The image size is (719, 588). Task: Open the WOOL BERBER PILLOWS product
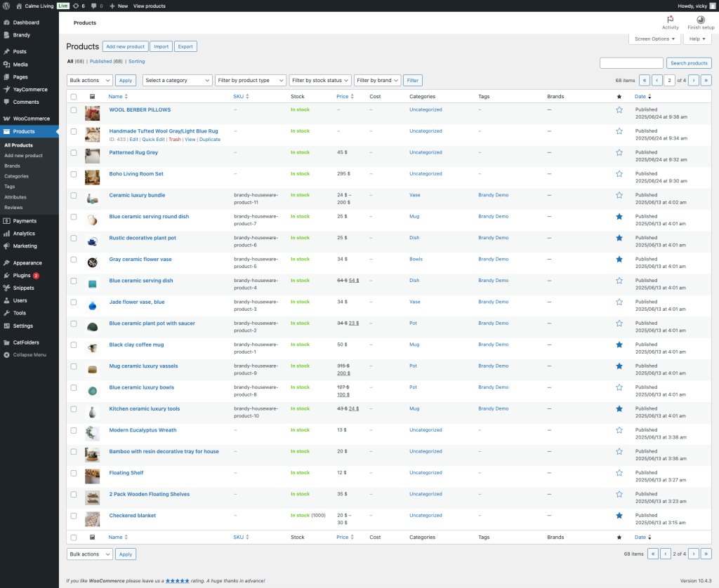[x=140, y=109]
